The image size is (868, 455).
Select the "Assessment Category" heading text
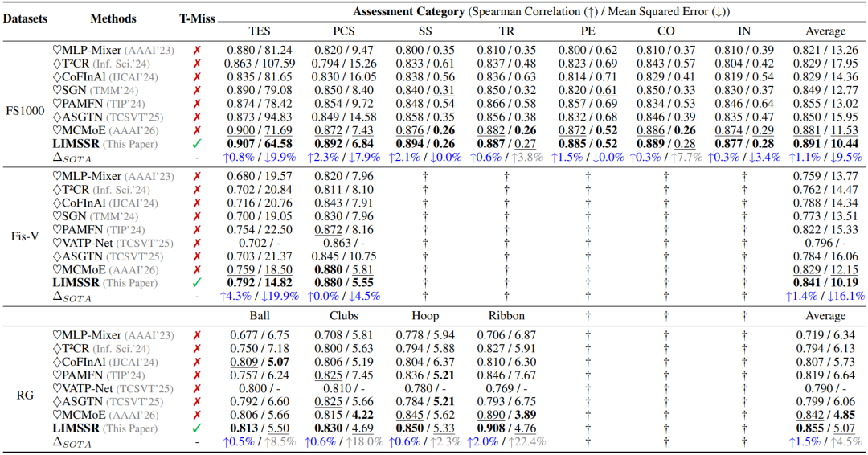coord(409,11)
